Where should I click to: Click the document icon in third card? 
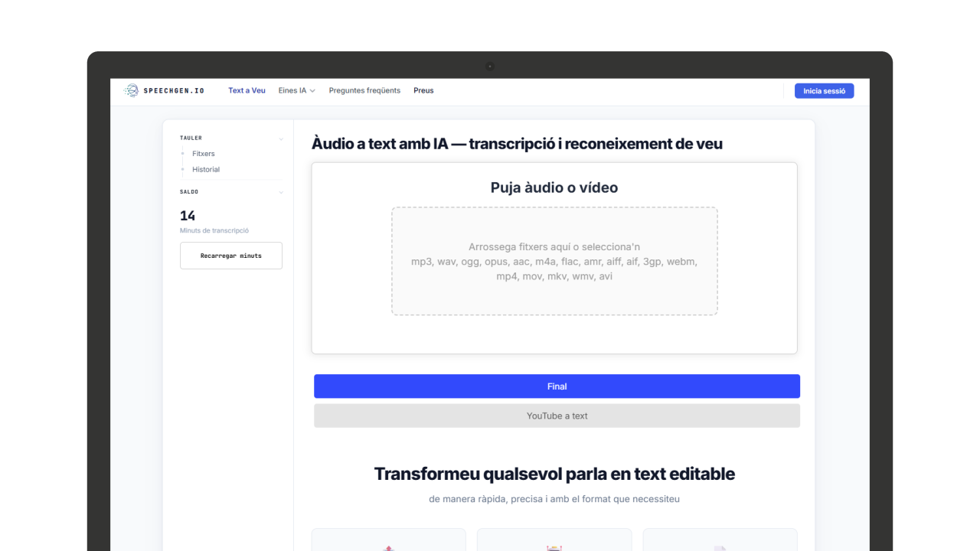click(x=720, y=547)
